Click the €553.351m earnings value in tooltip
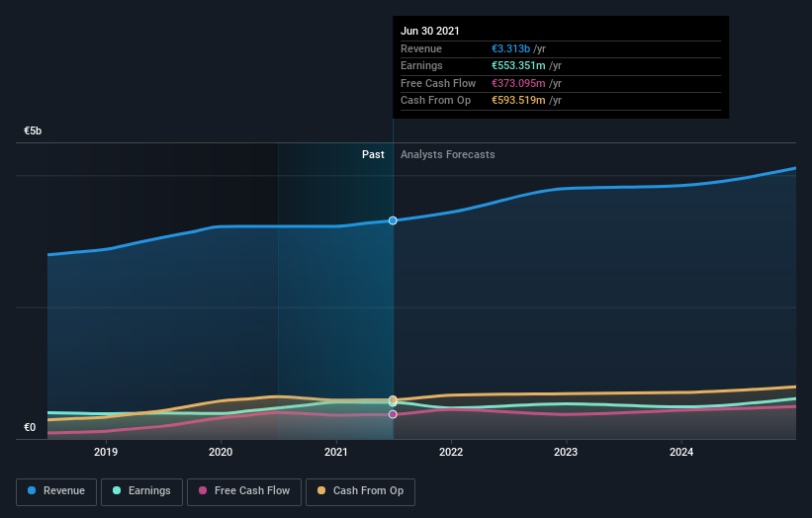812x518 pixels. coord(518,65)
